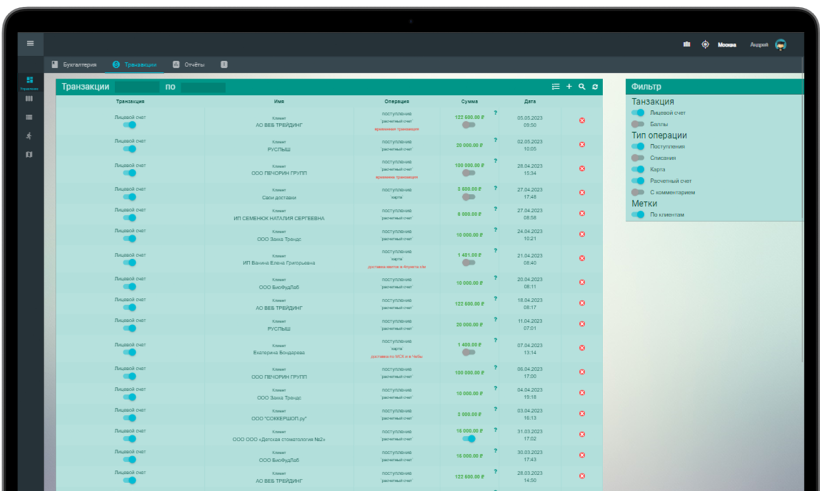
Task: Toggle the Карта filter switch
Action: (637, 169)
